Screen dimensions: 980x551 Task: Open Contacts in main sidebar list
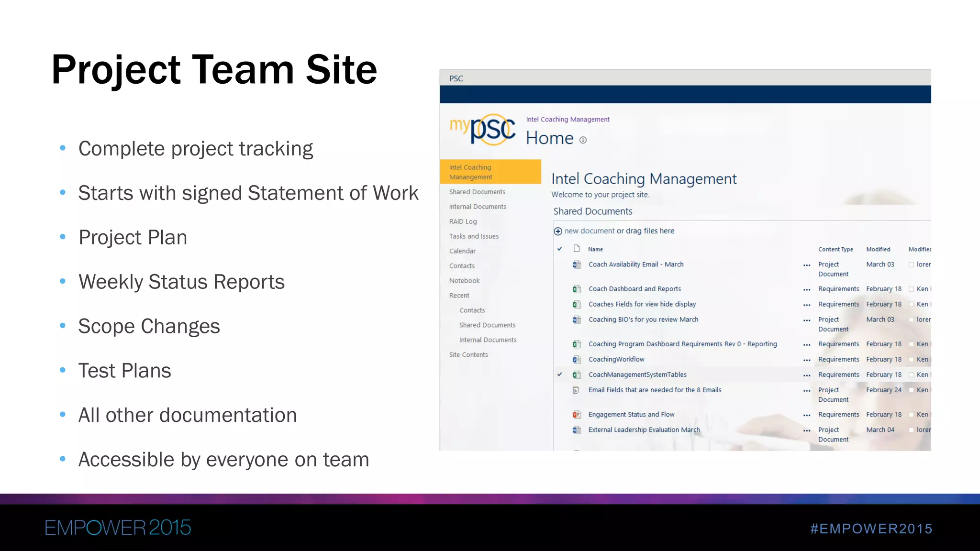coord(462,266)
